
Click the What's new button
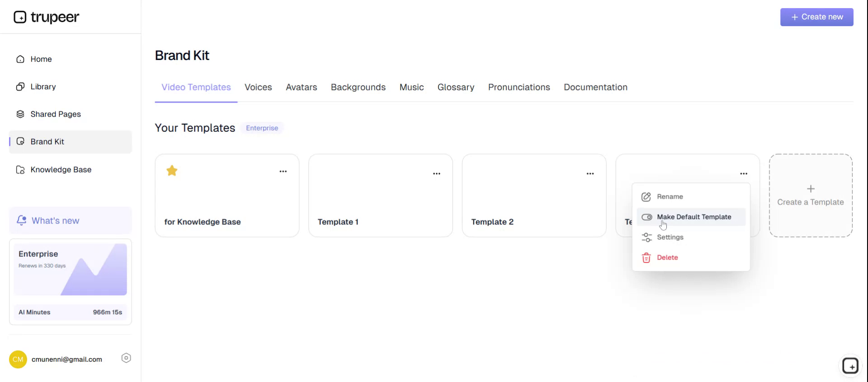70,220
